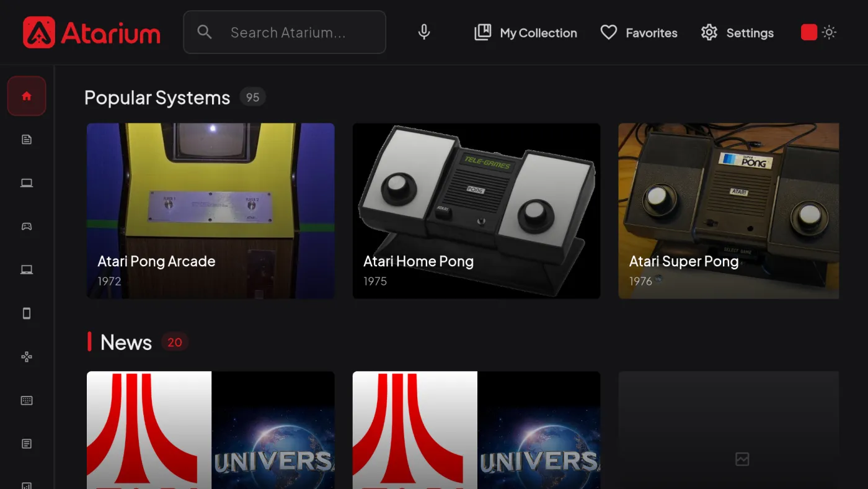Click the Atarium logo

point(92,32)
